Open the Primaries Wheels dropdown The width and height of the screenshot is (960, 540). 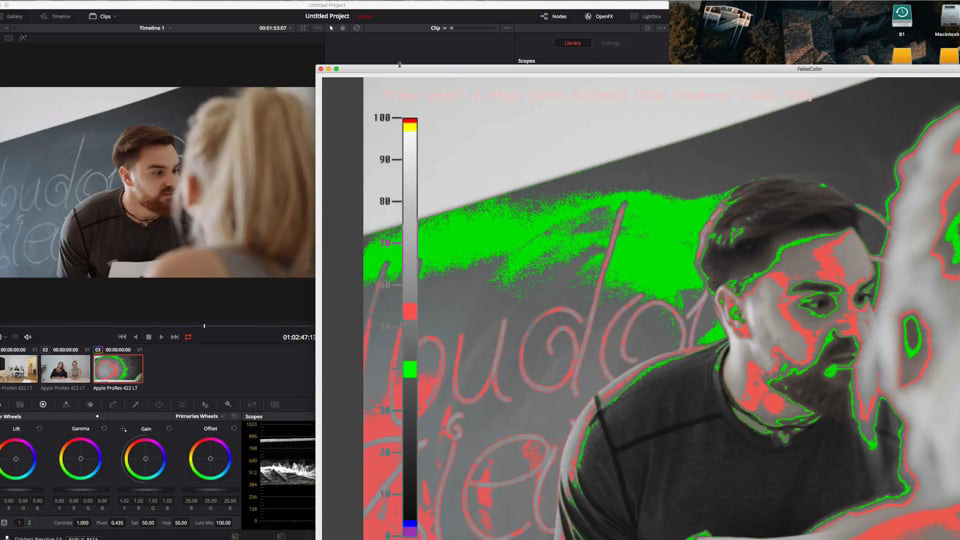click(x=200, y=416)
